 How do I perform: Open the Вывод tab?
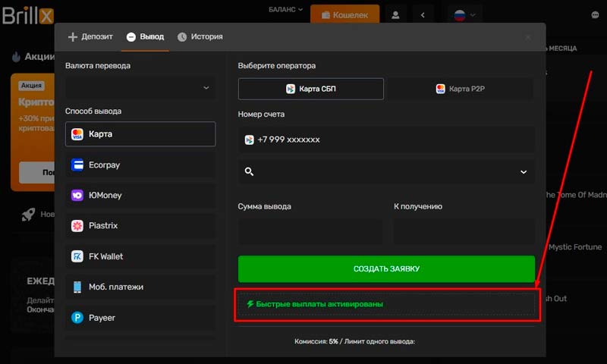pos(144,36)
